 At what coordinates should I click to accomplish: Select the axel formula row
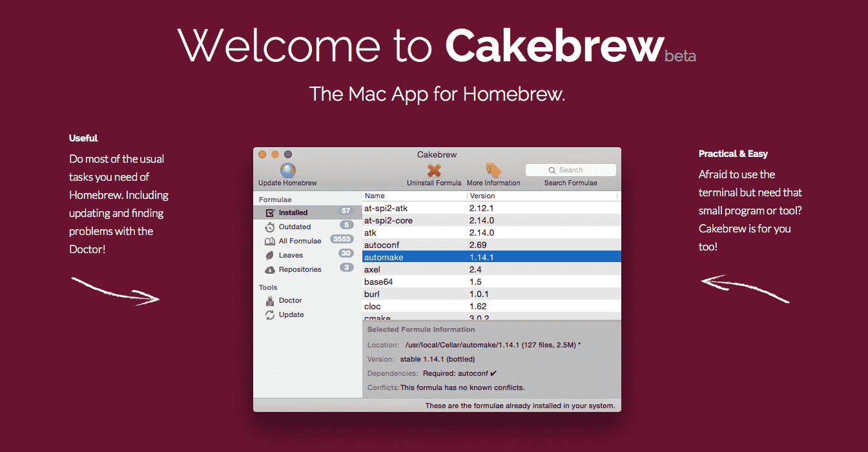(491, 270)
